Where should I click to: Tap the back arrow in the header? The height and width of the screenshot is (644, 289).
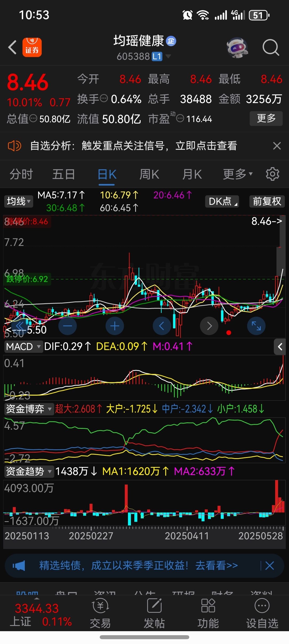point(12,47)
